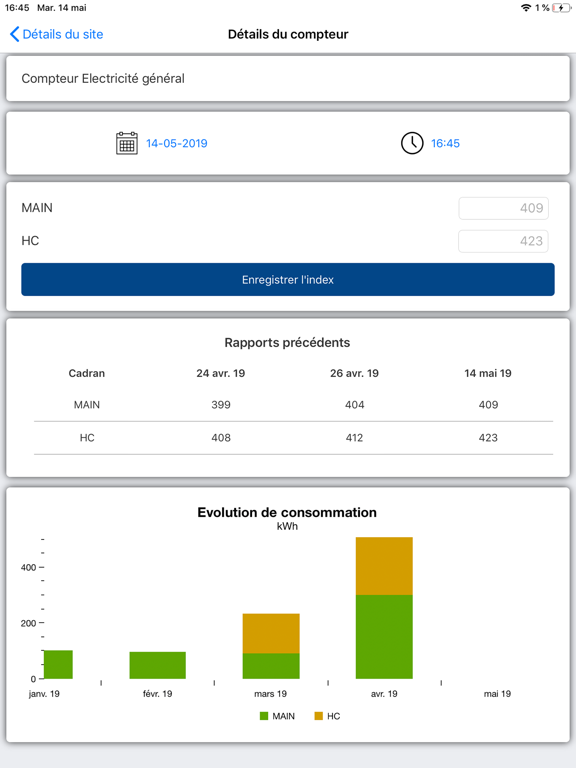Tap HC value 423 in table

(488, 438)
